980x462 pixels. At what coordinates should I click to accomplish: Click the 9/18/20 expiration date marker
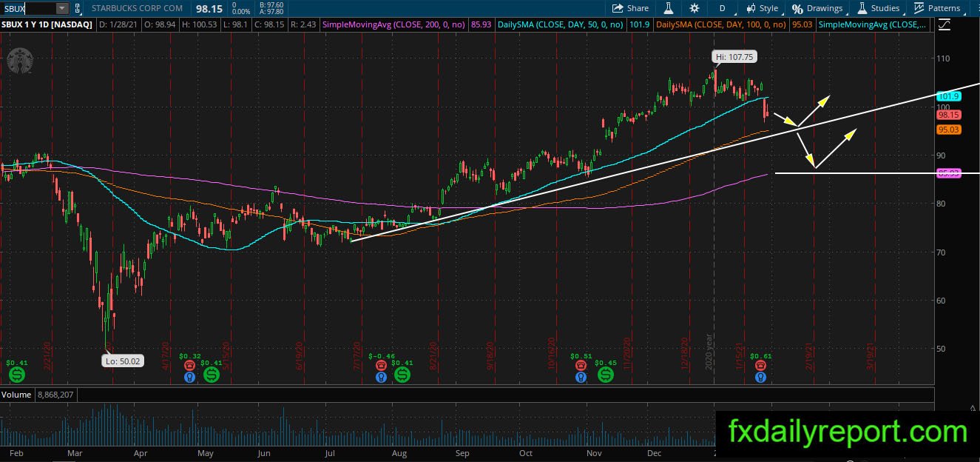click(490, 357)
